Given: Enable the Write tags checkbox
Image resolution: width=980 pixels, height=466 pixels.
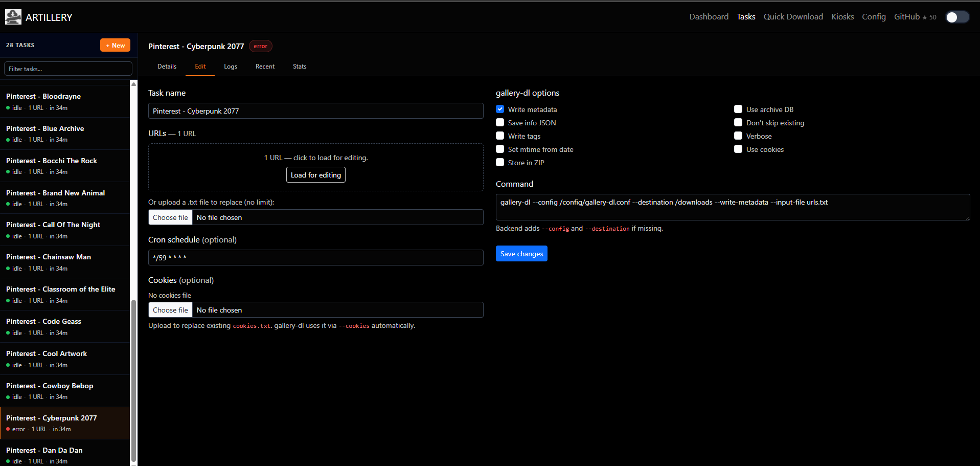Looking at the screenshot, I should [x=500, y=136].
